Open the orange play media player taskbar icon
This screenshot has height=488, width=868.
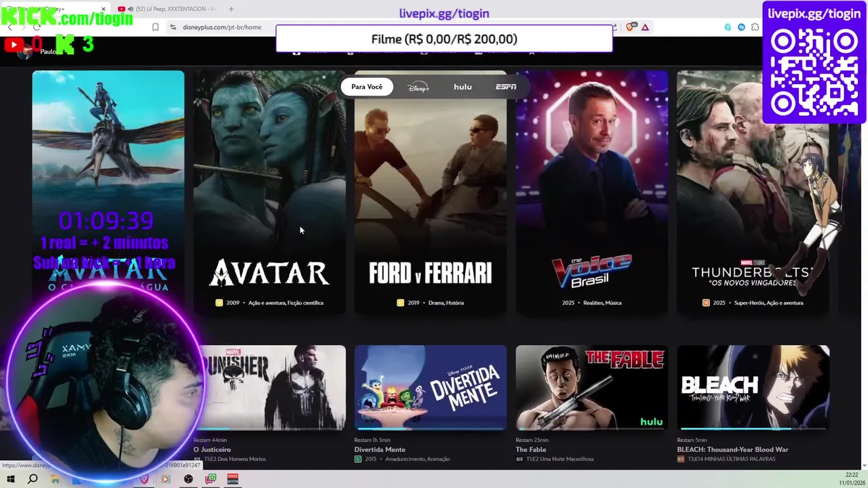point(166,479)
